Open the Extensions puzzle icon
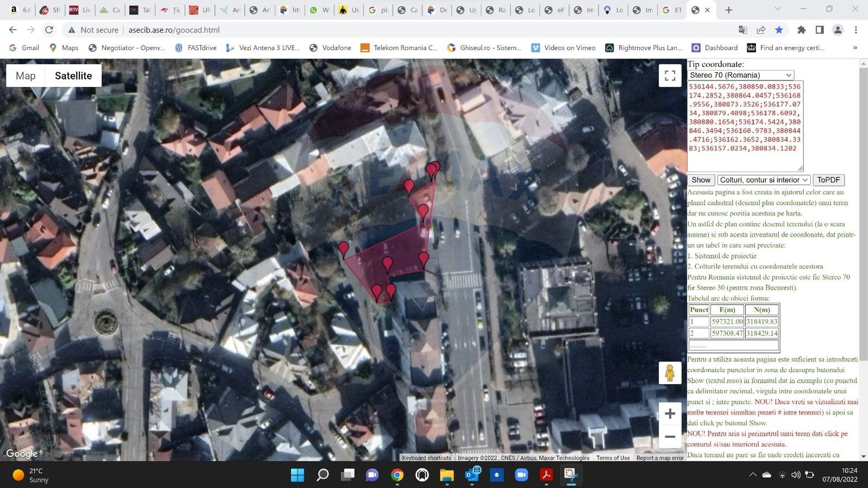The height and width of the screenshot is (488, 868). coord(801,30)
